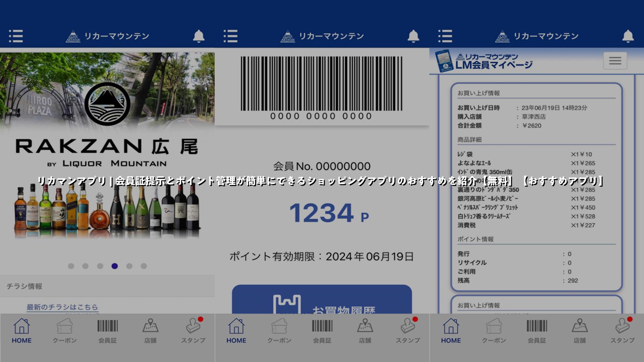Open 店舗 map tab in middle screen

(365, 331)
